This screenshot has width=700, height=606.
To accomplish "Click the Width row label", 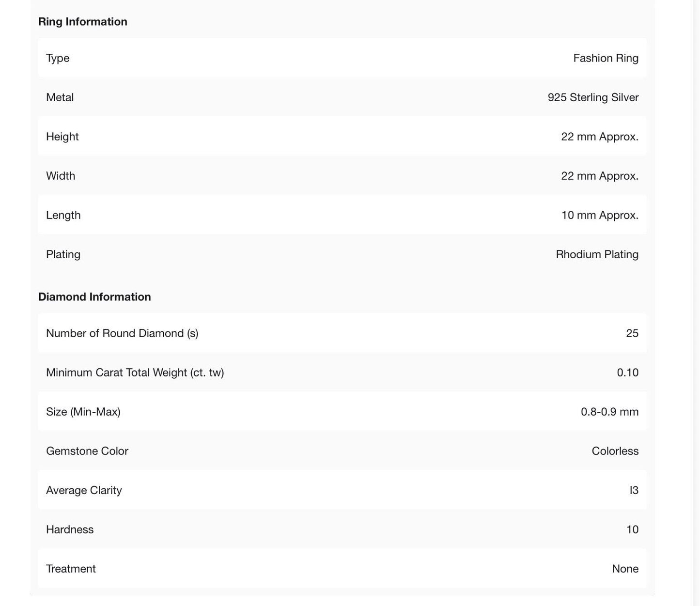I will pos(61,176).
